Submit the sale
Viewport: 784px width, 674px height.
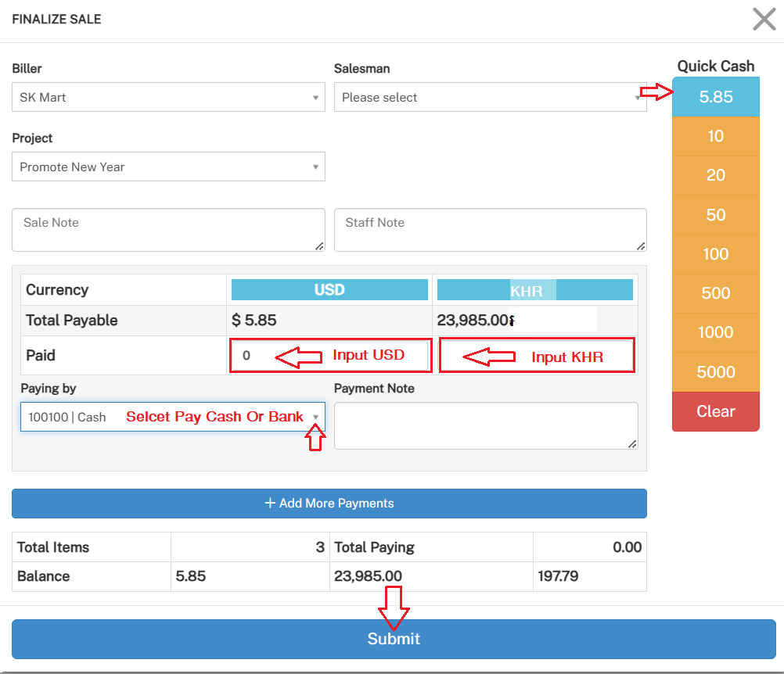click(394, 639)
